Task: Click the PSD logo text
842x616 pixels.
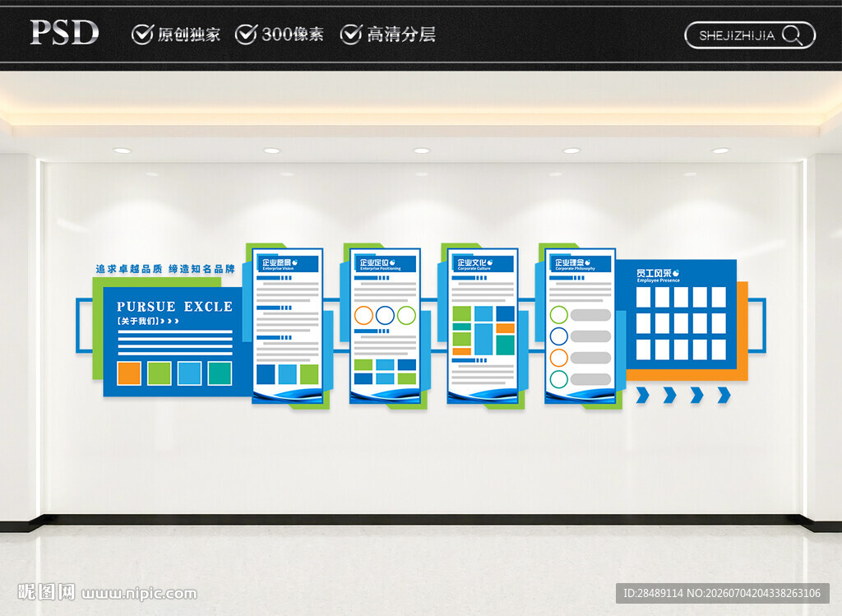Action: (x=64, y=33)
